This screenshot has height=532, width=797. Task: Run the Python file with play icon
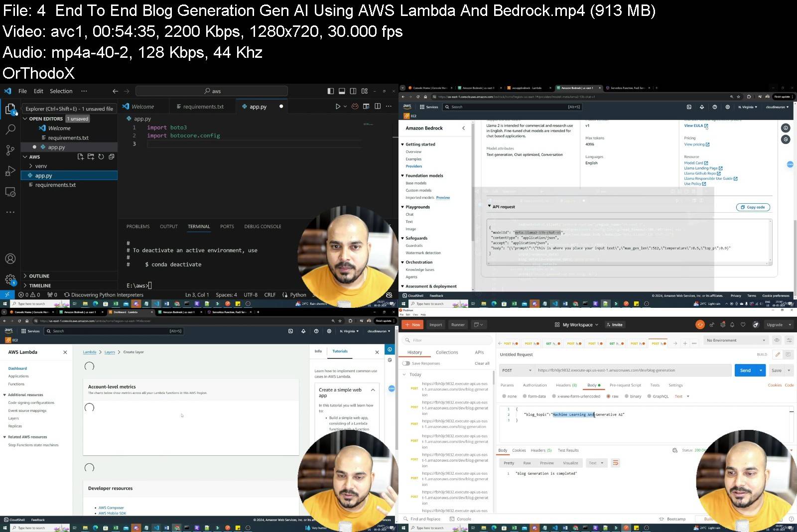[338, 107]
